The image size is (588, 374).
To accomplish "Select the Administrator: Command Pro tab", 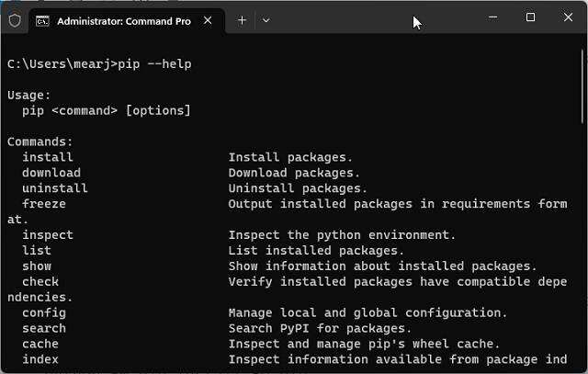I will (x=123, y=20).
